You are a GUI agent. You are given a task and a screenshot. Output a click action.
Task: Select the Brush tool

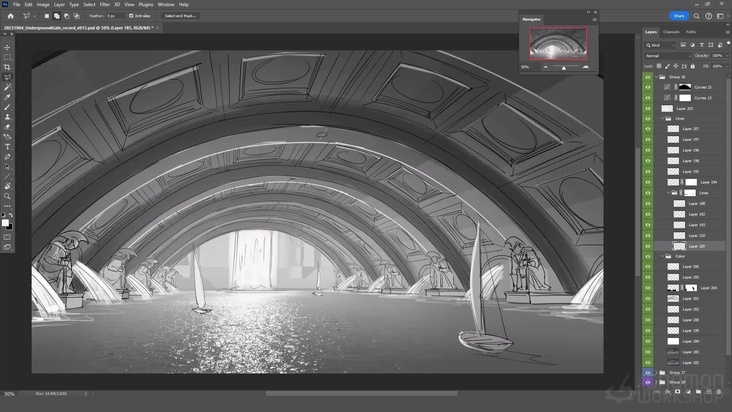pyautogui.click(x=7, y=107)
